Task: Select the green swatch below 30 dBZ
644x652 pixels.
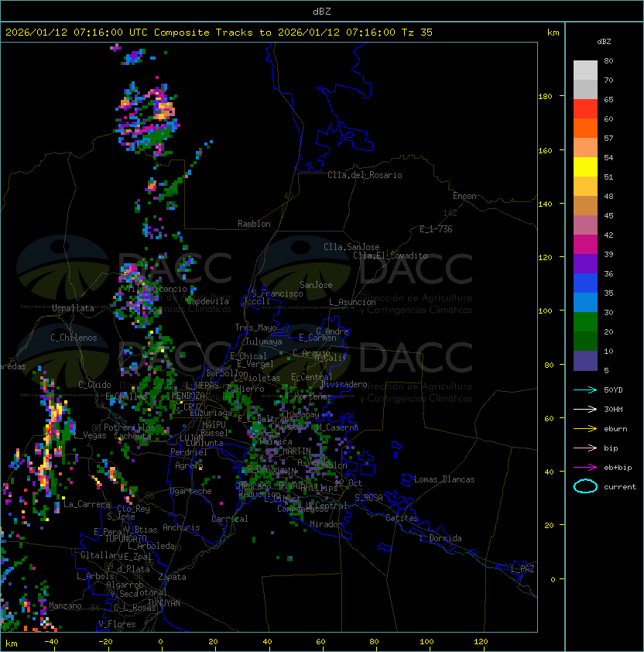Action: 585,322
